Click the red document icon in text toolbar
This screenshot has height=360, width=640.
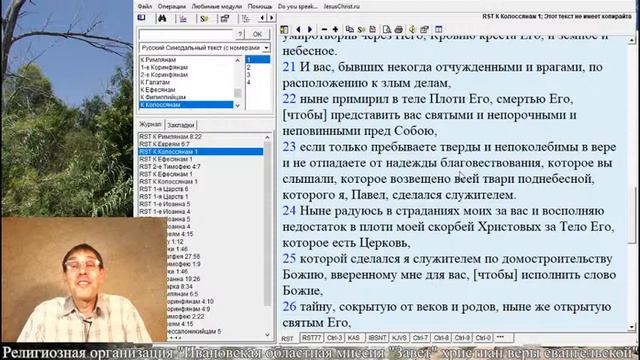tap(373, 29)
